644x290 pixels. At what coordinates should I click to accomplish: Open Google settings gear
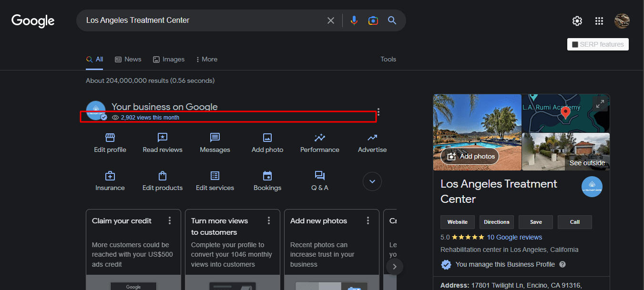(x=577, y=21)
